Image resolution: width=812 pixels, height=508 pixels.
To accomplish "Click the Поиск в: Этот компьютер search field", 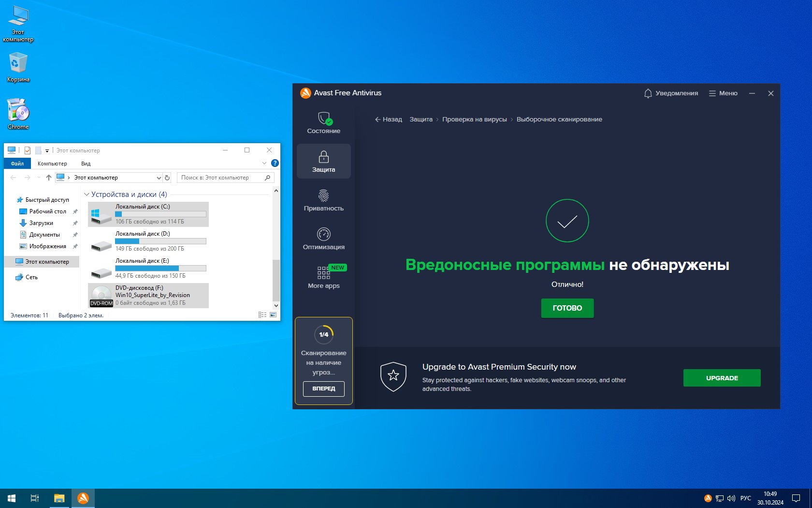I will 225,178.
